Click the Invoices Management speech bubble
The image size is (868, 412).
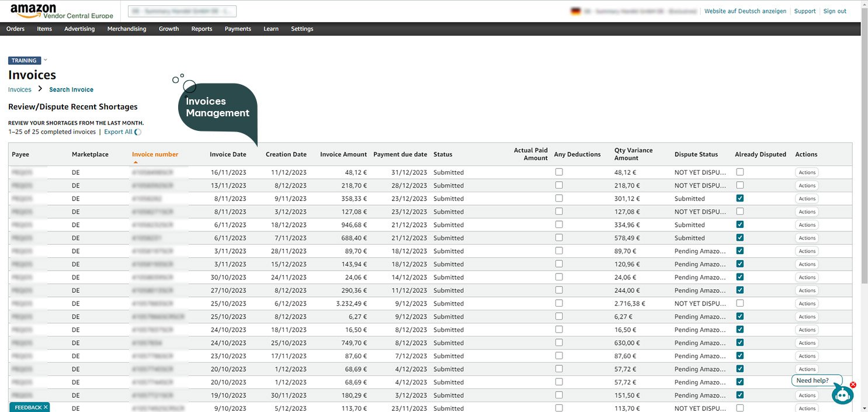click(217, 108)
